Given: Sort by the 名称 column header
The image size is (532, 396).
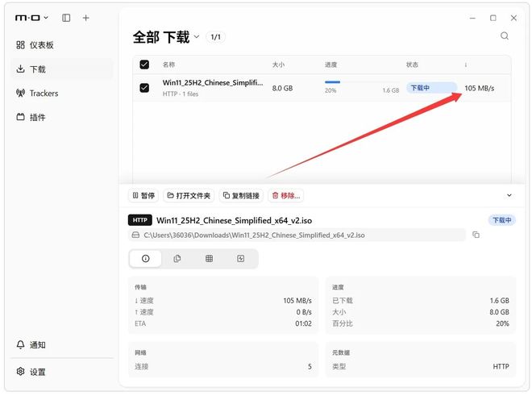Looking at the screenshot, I should tap(168, 65).
